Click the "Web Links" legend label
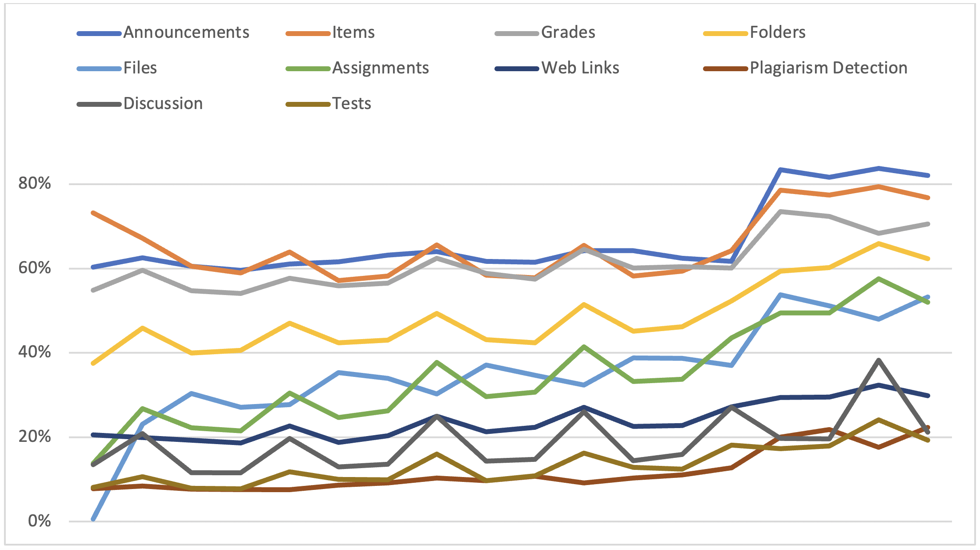The height and width of the screenshot is (550, 980). [580, 68]
